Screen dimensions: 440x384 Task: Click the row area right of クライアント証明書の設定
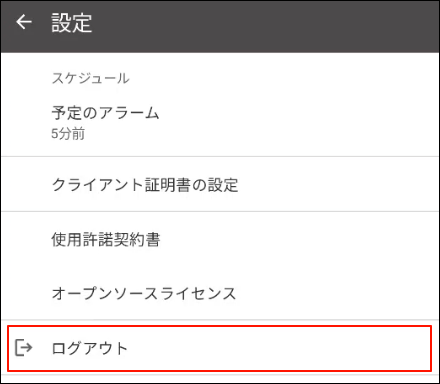tap(338, 185)
